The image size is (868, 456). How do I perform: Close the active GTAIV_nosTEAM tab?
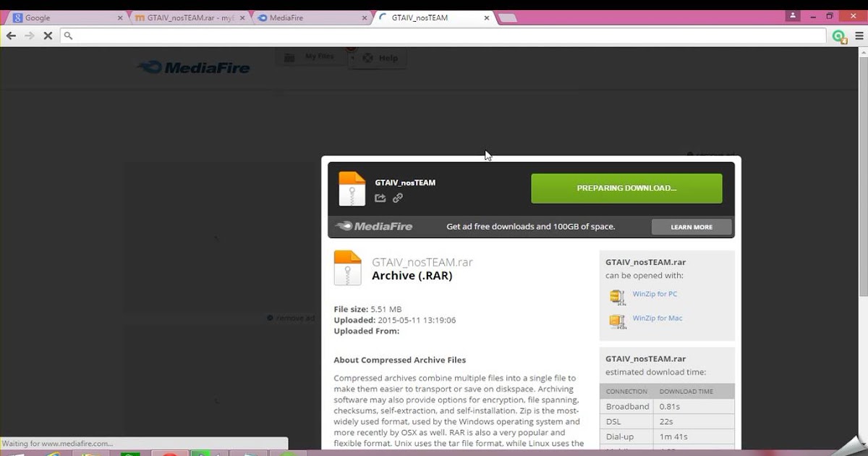coord(487,18)
